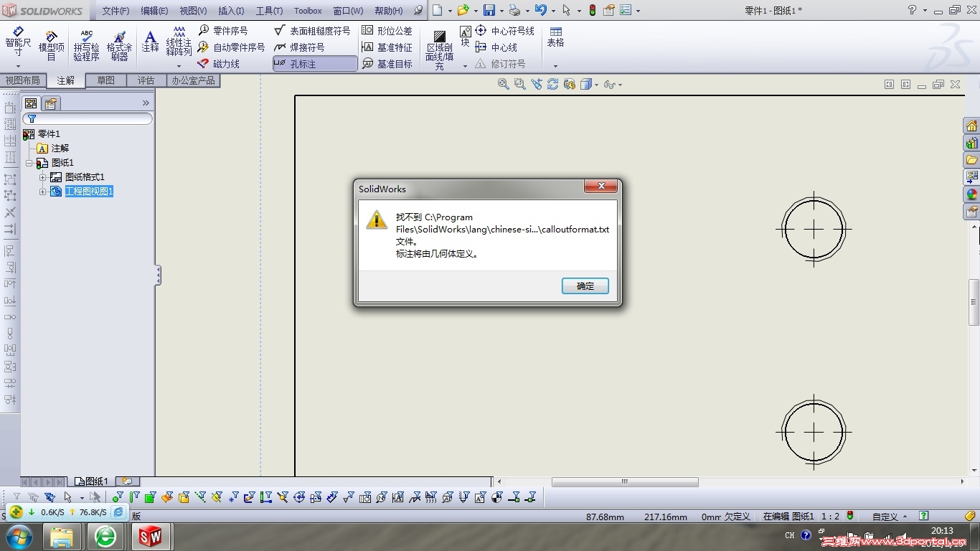Click the Save disk icon
Screen dimensions: 980x551
pyautogui.click(x=489, y=10)
